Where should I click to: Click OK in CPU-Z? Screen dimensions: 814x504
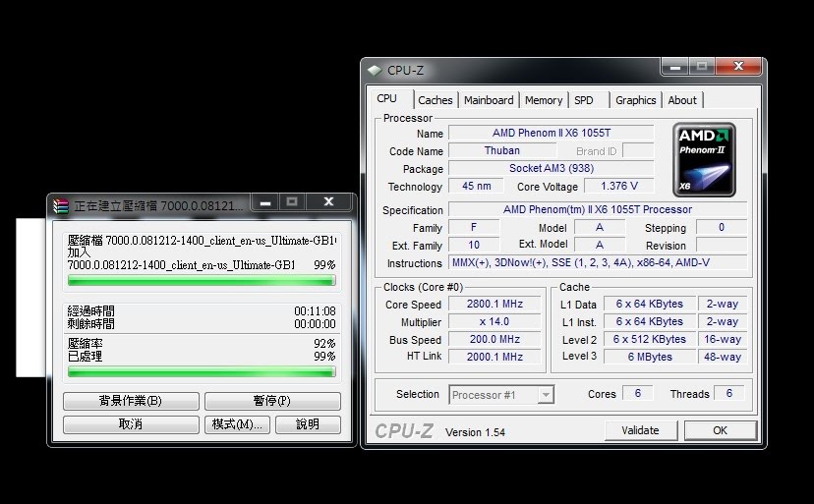[x=720, y=430]
